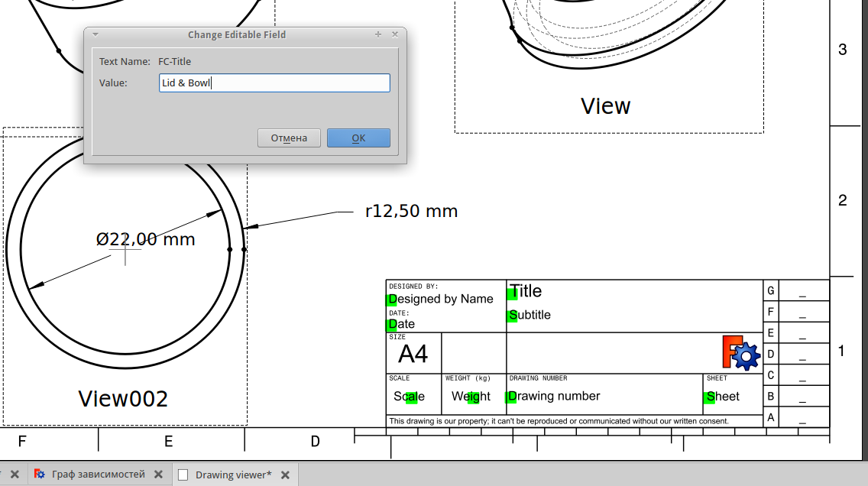Select the r12,50 mm dimension label

click(x=410, y=211)
